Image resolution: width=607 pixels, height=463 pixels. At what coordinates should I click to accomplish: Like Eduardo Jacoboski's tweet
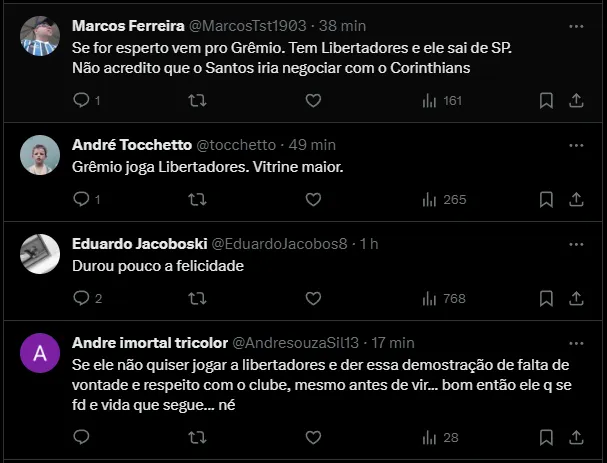(x=313, y=298)
